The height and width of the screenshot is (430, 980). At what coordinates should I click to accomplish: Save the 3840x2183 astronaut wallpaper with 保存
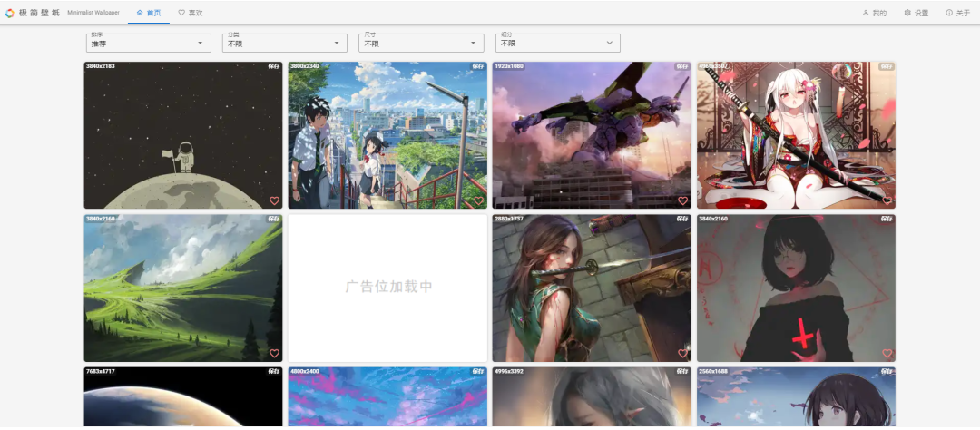(x=273, y=65)
